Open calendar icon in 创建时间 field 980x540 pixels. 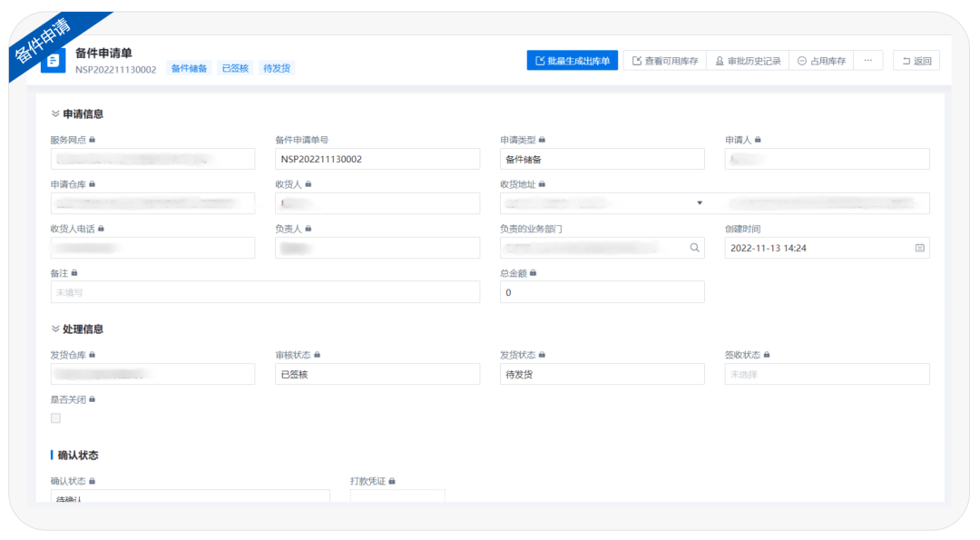pos(919,248)
